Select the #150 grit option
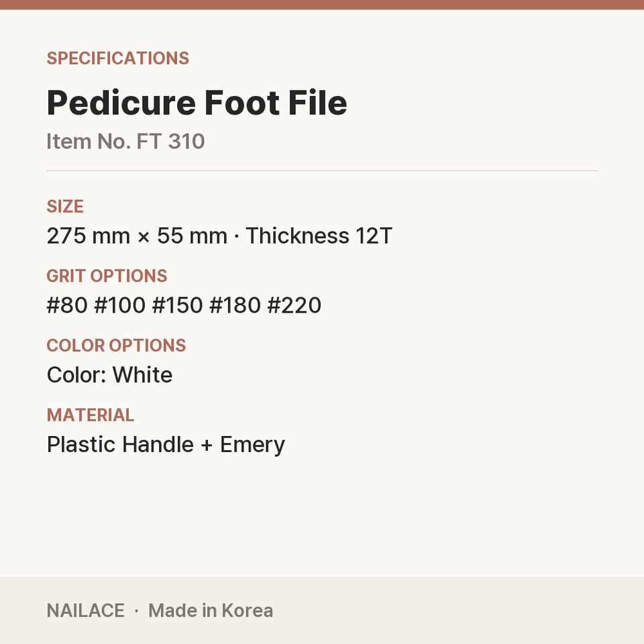This screenshot has width=644, height=644. point(177,305)
